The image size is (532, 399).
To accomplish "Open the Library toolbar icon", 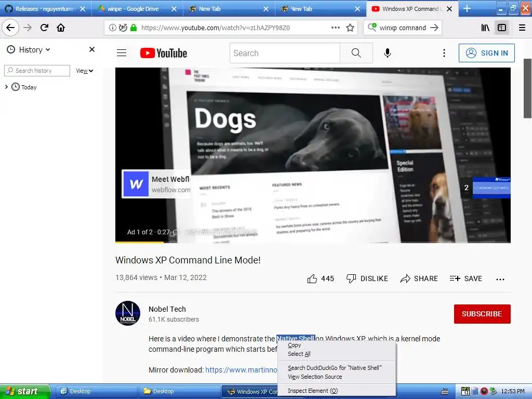I will tap(485, 28).
